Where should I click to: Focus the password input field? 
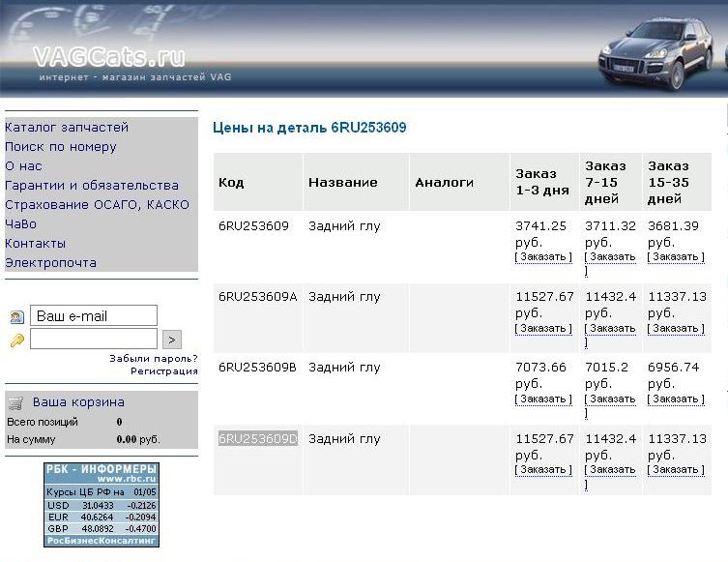click(94, 340)
